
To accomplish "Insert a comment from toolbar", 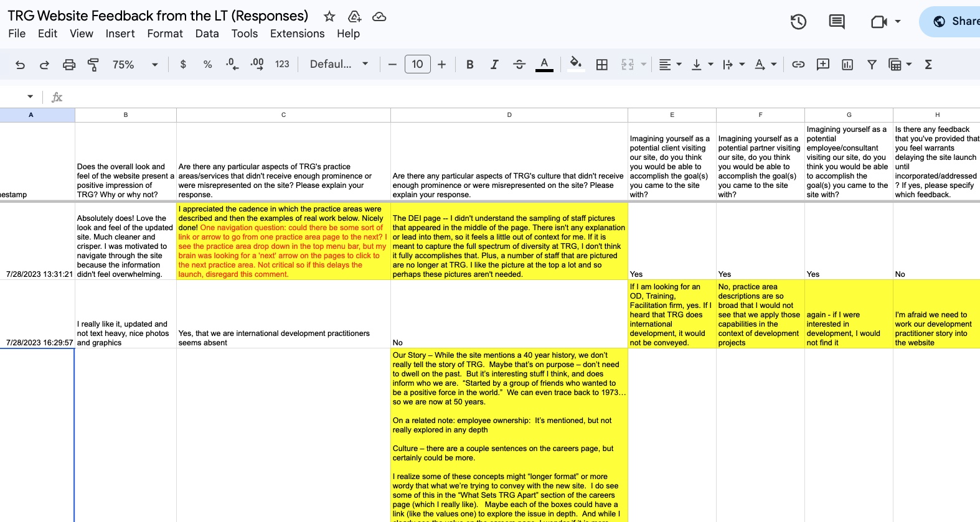I will click(x=823, y=64).
